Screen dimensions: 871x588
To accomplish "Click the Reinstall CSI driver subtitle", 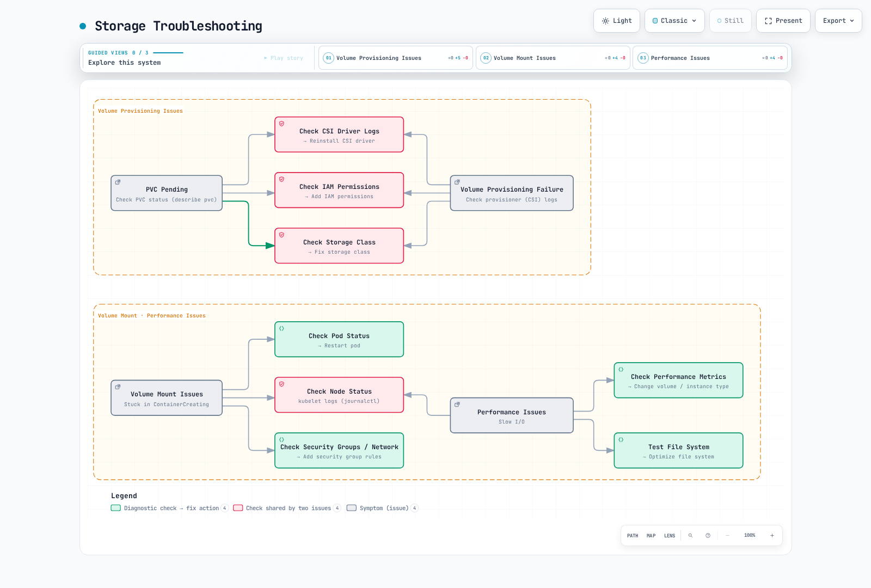I will point(339,141).
